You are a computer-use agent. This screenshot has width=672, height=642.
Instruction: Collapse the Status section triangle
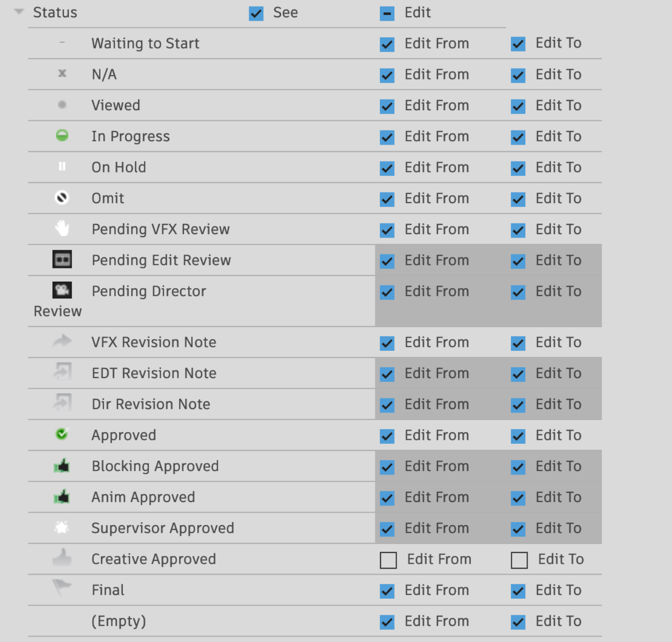19,11
